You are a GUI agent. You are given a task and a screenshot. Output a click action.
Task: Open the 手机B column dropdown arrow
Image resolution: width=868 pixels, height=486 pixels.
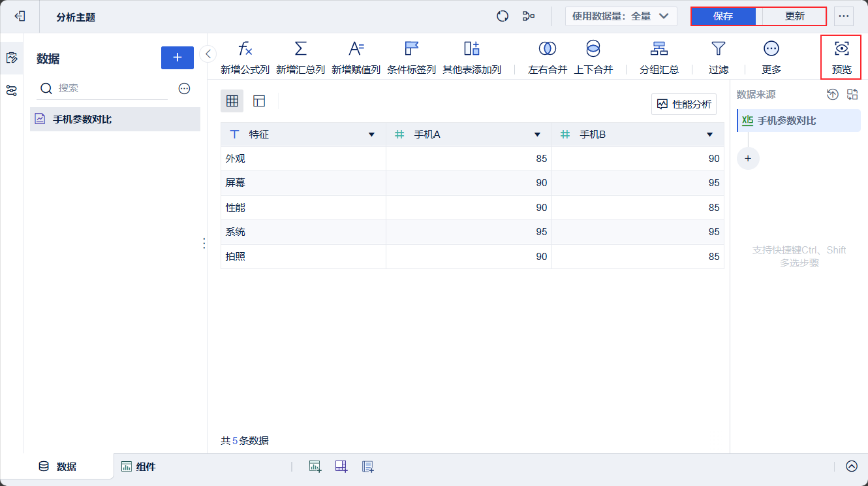(709, 135)
